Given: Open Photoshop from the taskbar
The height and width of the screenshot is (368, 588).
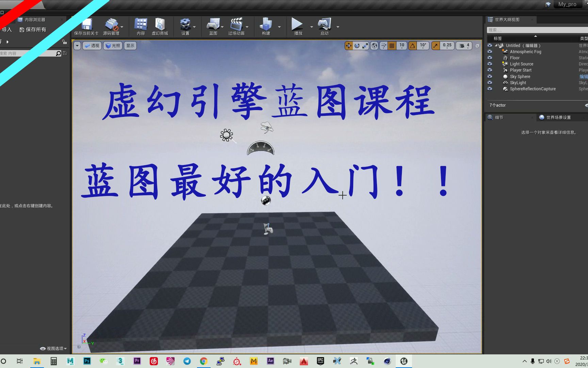Looking at the screenshot, I should click(87, 361).
